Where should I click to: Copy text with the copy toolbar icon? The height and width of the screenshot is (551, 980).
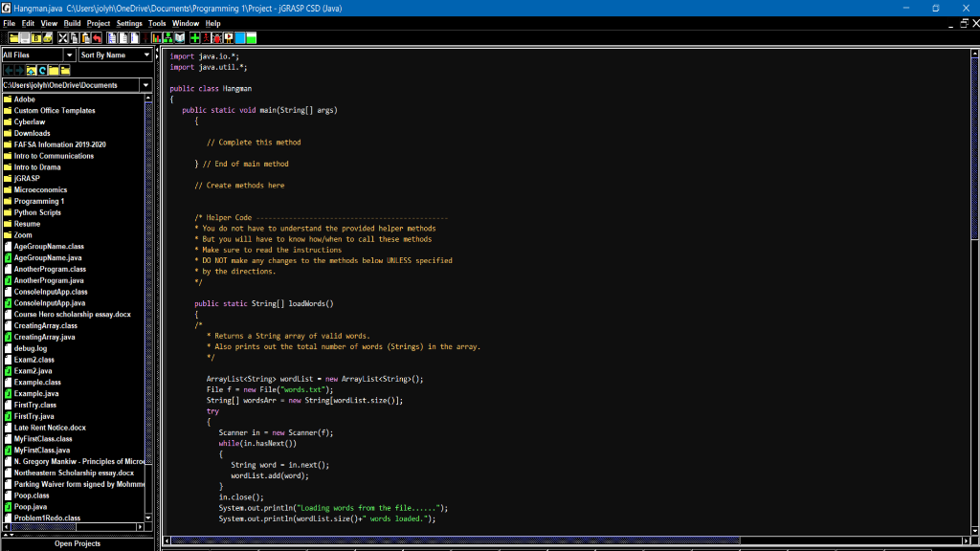tap(74, 38)
